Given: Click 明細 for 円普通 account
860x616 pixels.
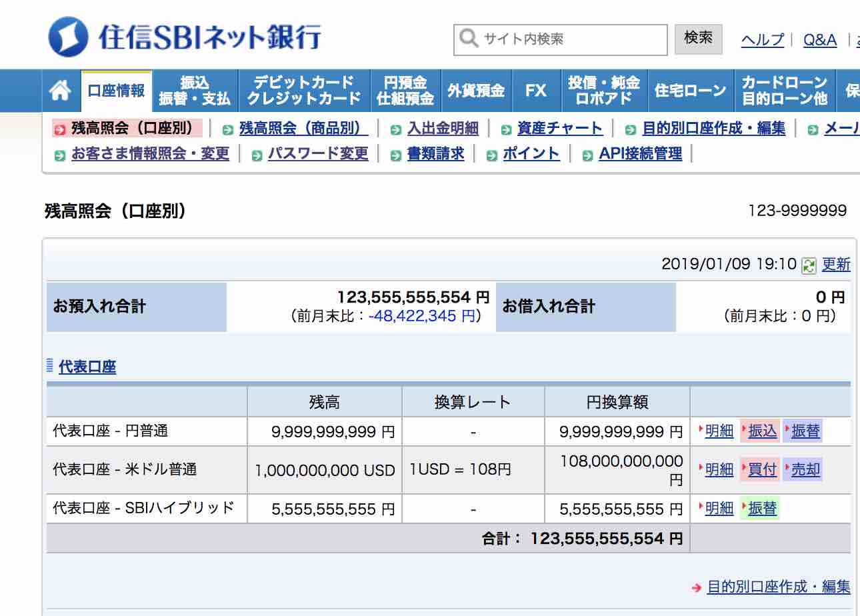Looking at the screenshot, I should [x=719, y=431].
